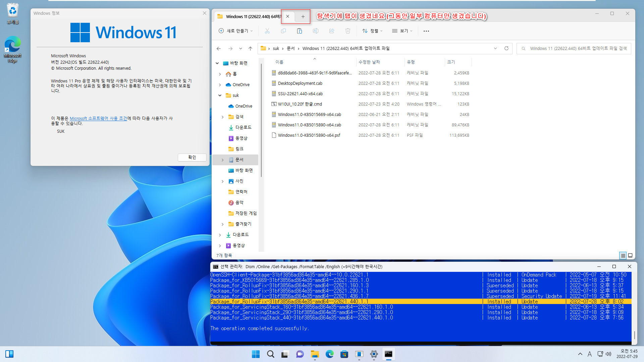Sort by 이름 column header
Image resolution: width=644 pixels, height=362 pixels.
coord(279,62)
